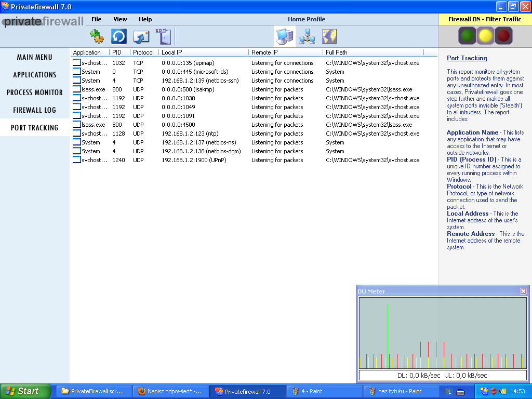Viewport: 532px width, 399px height.
Task: Open the Windows Start menu
Action: (25, 391)
